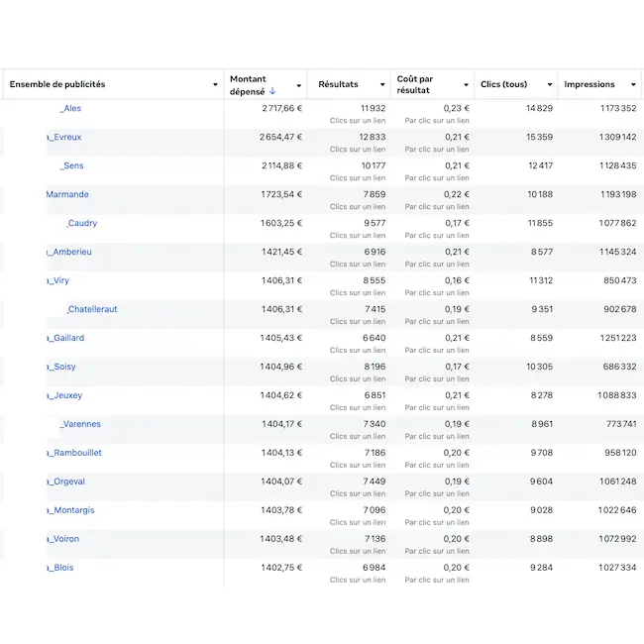Viewport: 644px width, 644px height.
Task: Sort by the Impressions column header
Action: coord(590,84)
